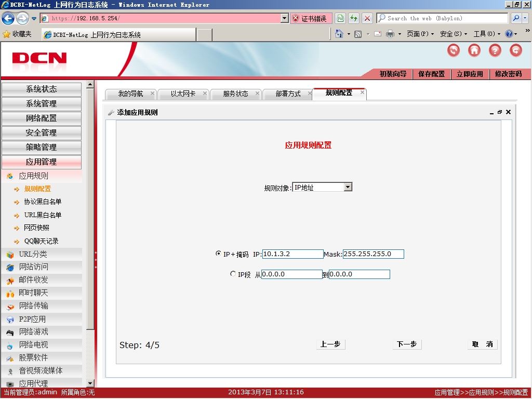Open P2P应用 in the sidebar
The width and height of the screenshot is (532, 399).
pos(42,319)
